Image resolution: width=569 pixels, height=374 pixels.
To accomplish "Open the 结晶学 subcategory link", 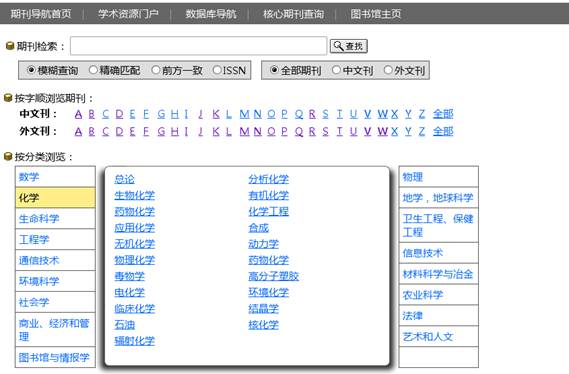I will tap(263, 309).
